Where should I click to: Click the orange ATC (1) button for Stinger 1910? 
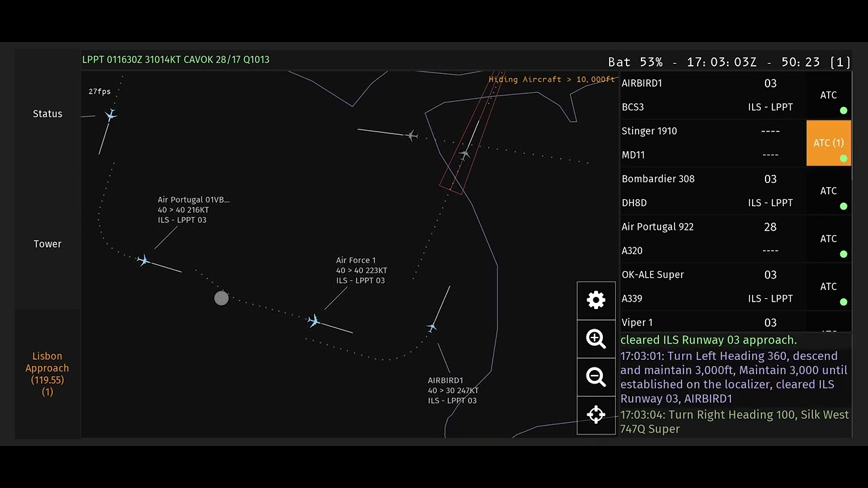coord(829,143)
